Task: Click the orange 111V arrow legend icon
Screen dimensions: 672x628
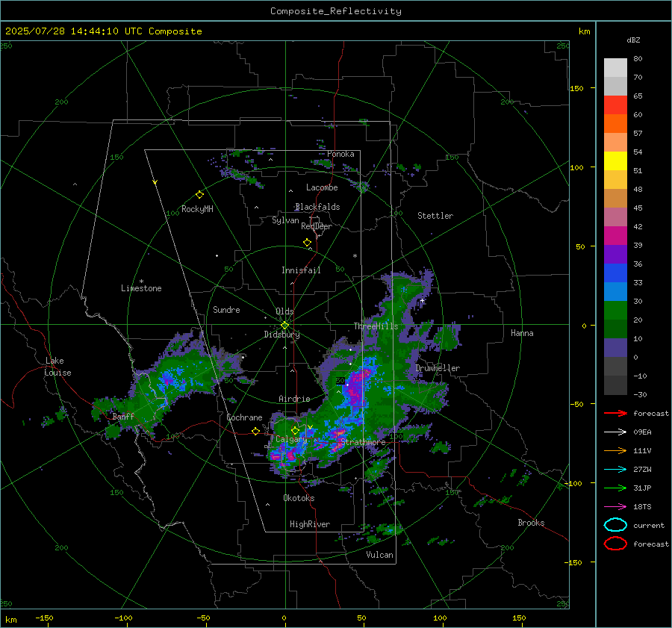Action: point(615,450)
